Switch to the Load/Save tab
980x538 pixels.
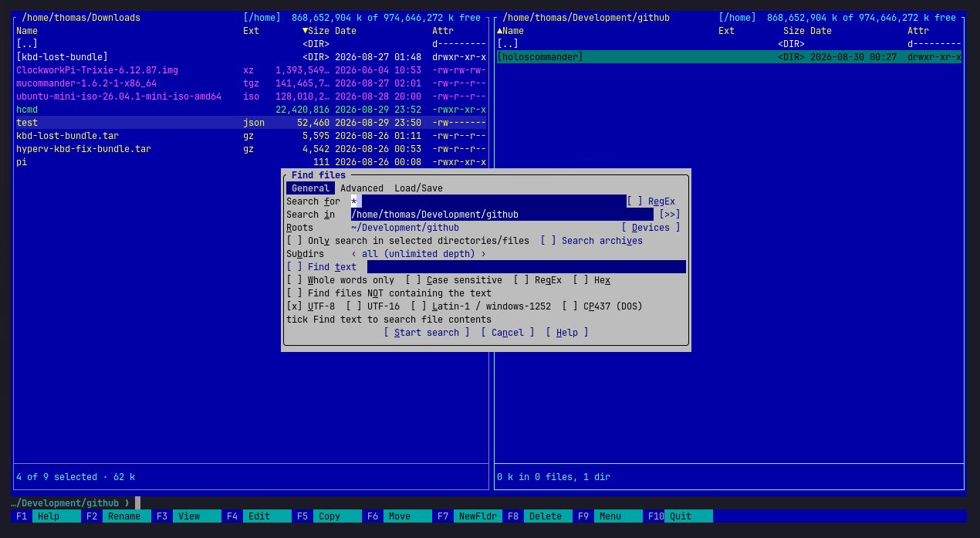pos(418,188)
